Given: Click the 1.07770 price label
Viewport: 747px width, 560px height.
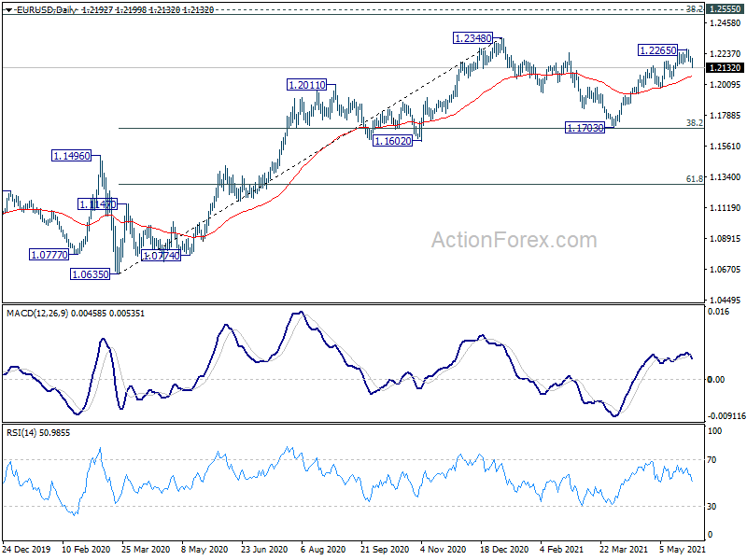Looking at the screenshot, I should [x=49, y=254].
